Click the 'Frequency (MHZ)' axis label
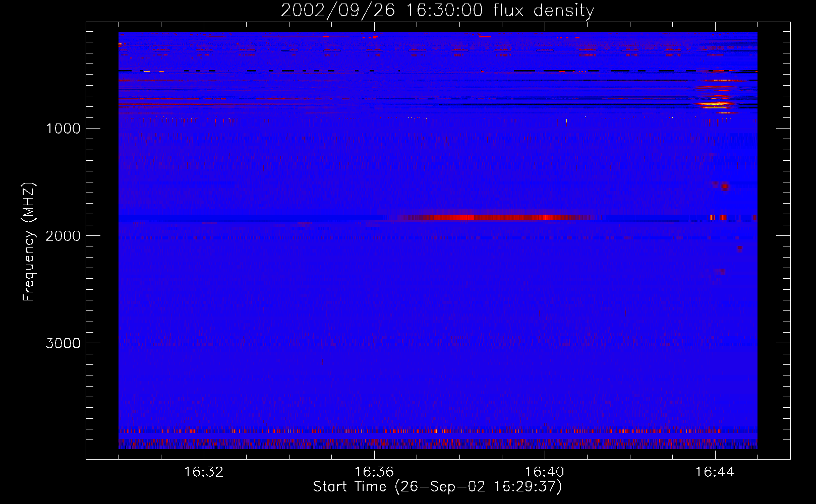This screenshot has height=504, width=816. [x=29, y=242]
